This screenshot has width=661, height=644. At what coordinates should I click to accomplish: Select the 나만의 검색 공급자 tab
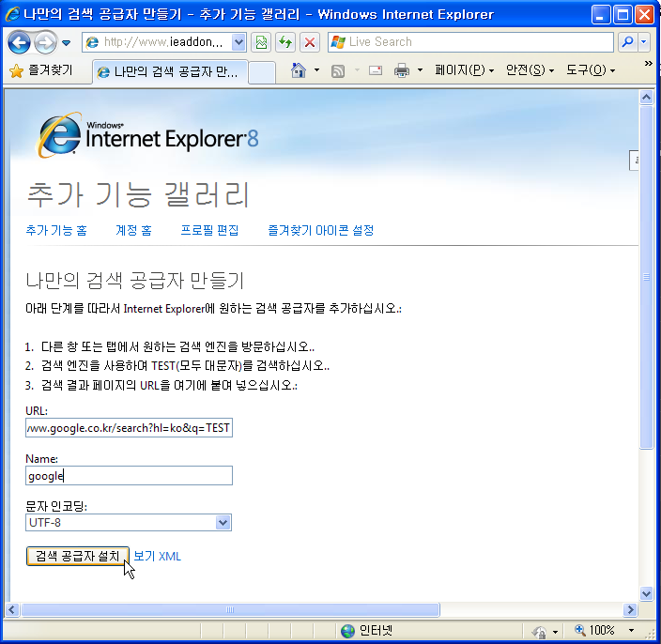coord(170,71)
